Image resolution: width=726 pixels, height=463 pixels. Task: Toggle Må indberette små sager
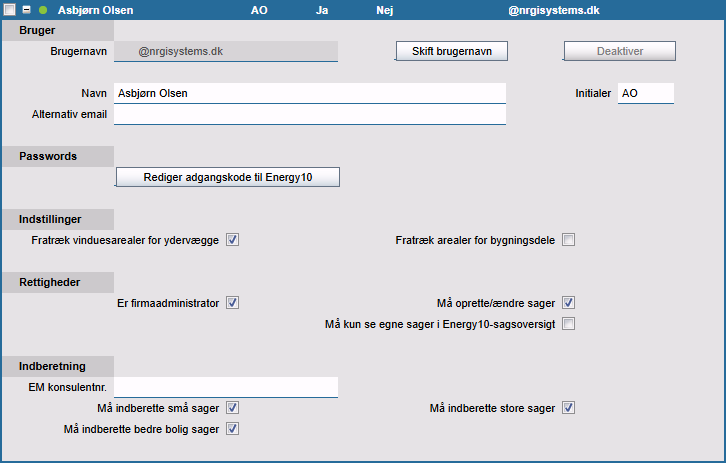[232, 408]
